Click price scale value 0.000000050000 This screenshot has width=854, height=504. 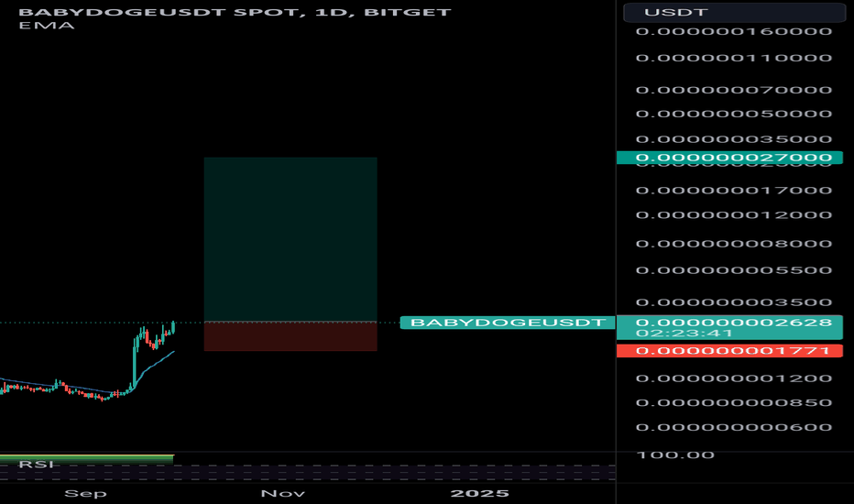(x=734, y=114)
